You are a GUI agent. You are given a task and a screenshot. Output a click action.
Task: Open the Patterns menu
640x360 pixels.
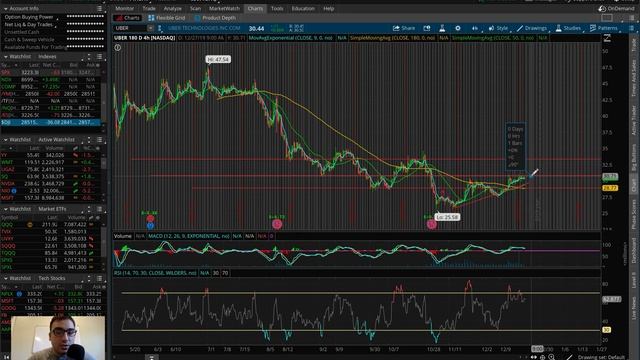(x=604, y=28)
